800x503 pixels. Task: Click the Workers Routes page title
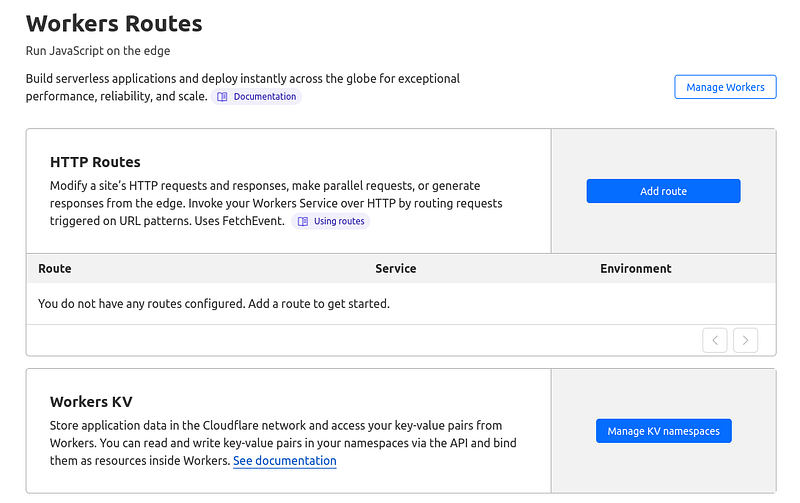pos(114,23)
